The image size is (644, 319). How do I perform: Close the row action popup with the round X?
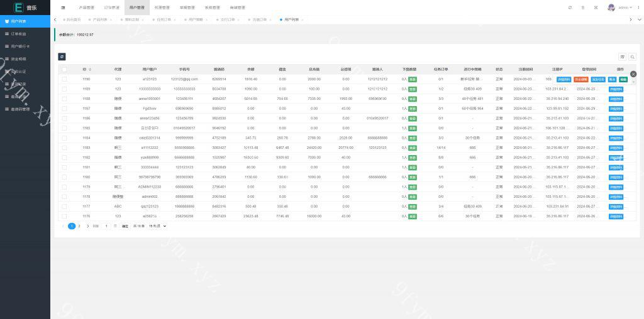click(x=633, y=74)
